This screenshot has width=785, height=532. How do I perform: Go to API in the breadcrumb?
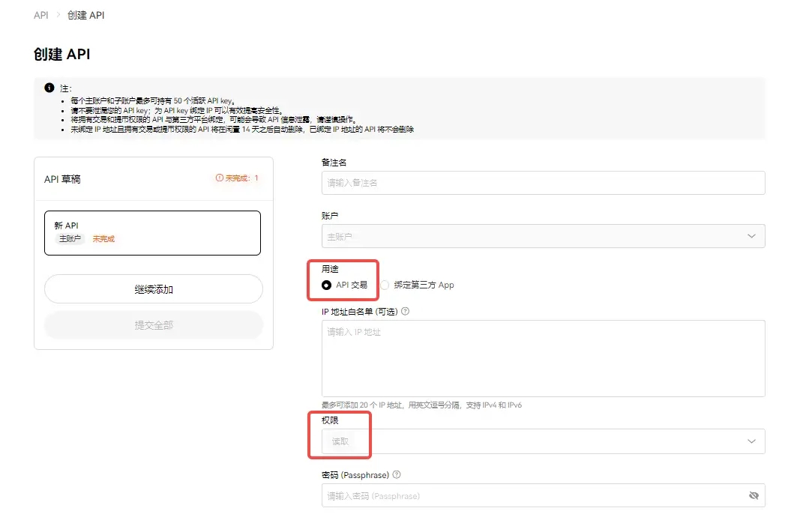(x=41, y=15)
